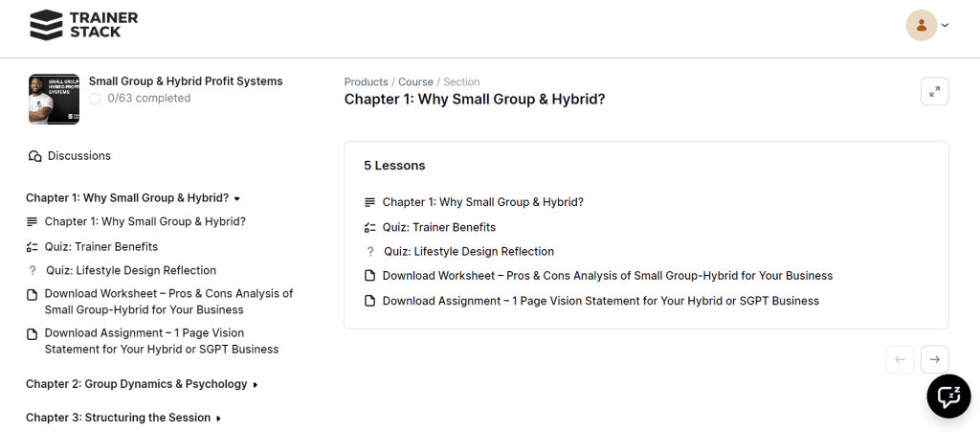Image resolution: width=980 pixels, height=432 pixels.
Task: Click the course completion progress circle
Action: 95,99
